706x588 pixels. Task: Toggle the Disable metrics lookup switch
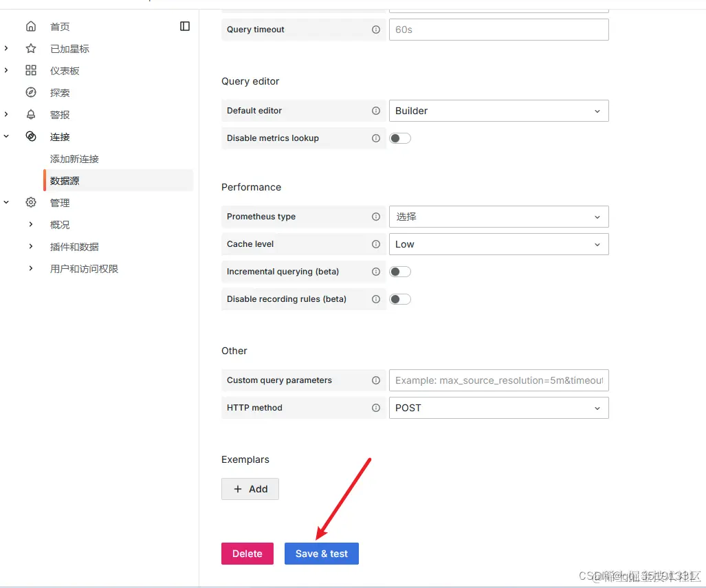(x=400, y=138)
